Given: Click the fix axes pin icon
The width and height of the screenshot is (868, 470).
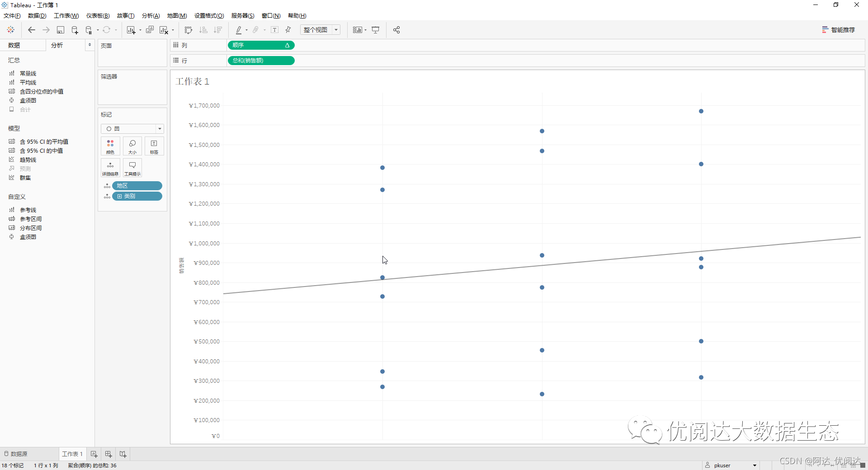Looking at the screenshot, I should point(288,30).
